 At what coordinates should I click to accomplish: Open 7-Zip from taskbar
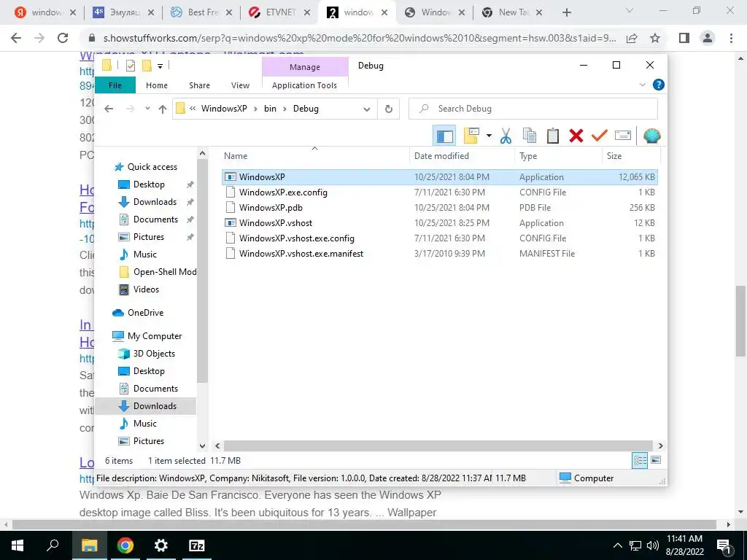tap(197, 545)
